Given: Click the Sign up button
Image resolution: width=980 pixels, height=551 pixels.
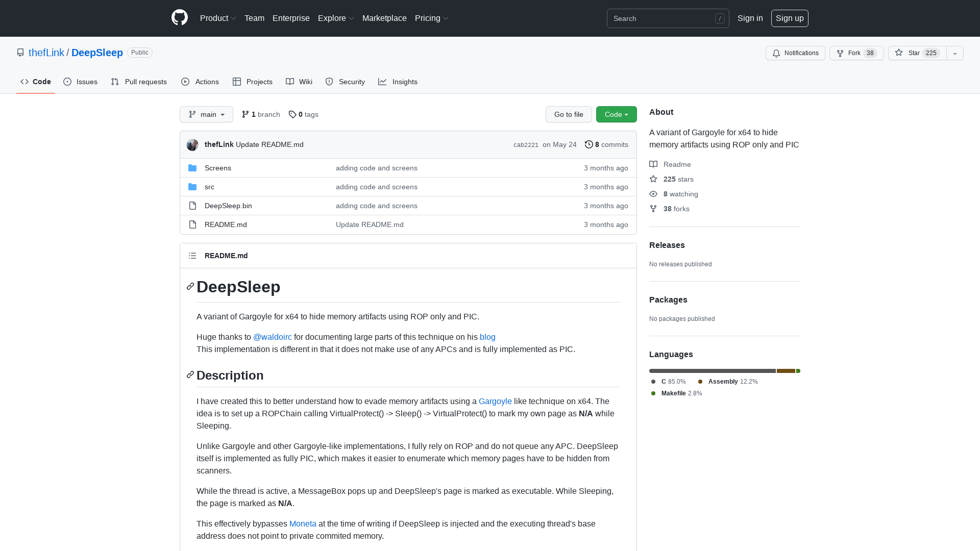Looking at the screenshot, I should [x=790, y=18].
